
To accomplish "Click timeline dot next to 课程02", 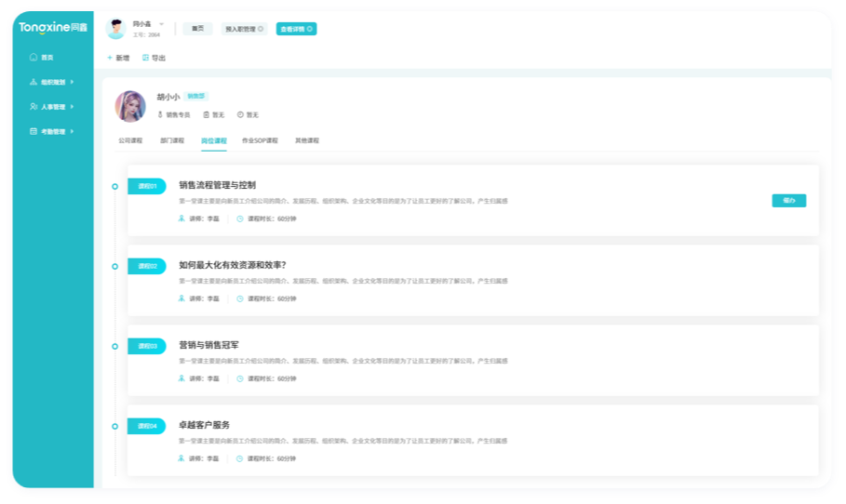I will pos(114,266).
